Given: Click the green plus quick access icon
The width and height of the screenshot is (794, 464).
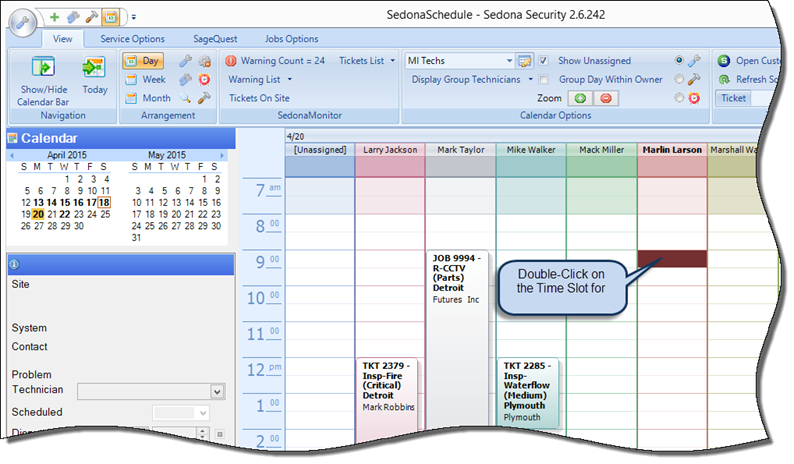Looking at the screenshot, I should coord(54,18).
